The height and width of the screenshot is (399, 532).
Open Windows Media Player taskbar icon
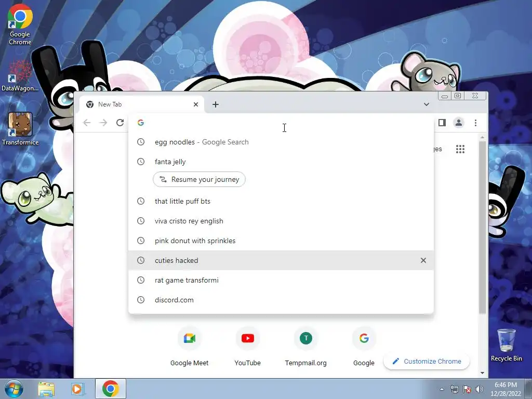[x=77, y=389]
